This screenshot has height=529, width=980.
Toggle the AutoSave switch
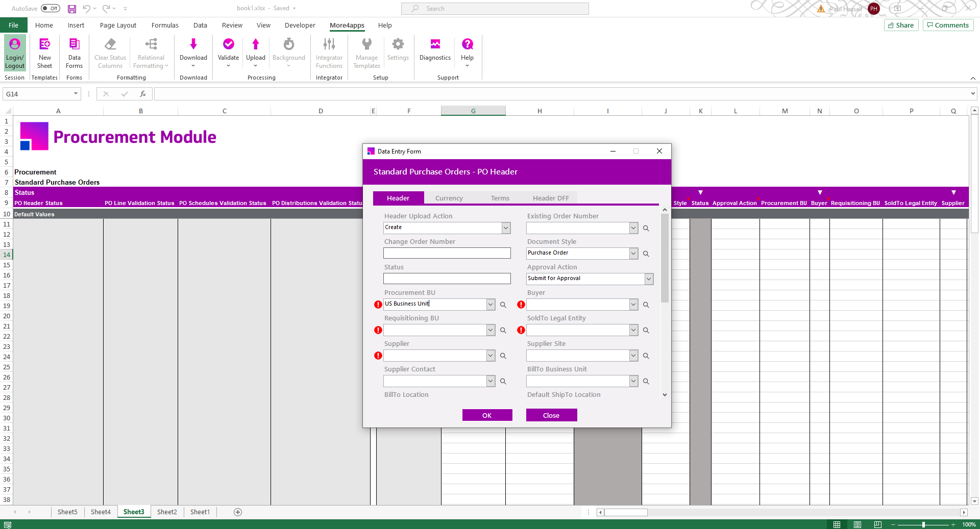click(x=51, y=9)
